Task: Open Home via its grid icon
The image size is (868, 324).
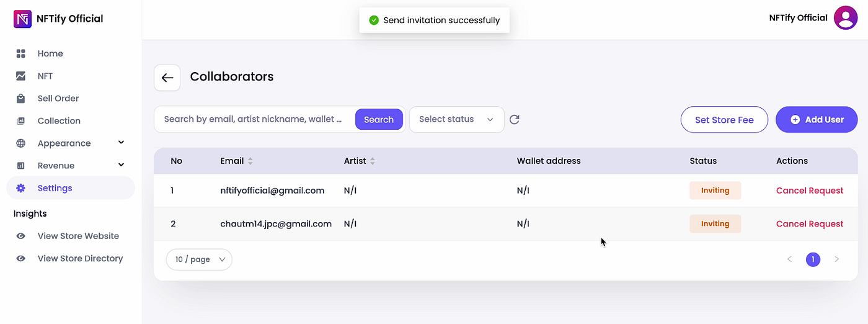Action: coord(21,53)
